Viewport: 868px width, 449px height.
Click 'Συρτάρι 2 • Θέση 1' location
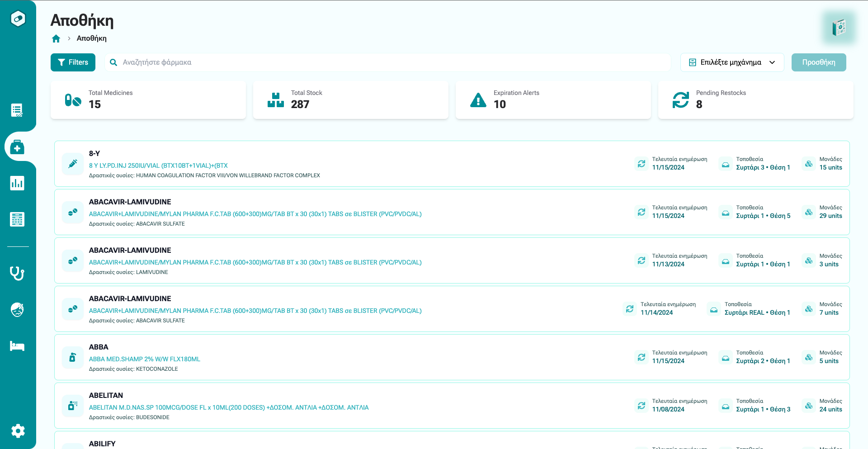(x=763, y=361)
